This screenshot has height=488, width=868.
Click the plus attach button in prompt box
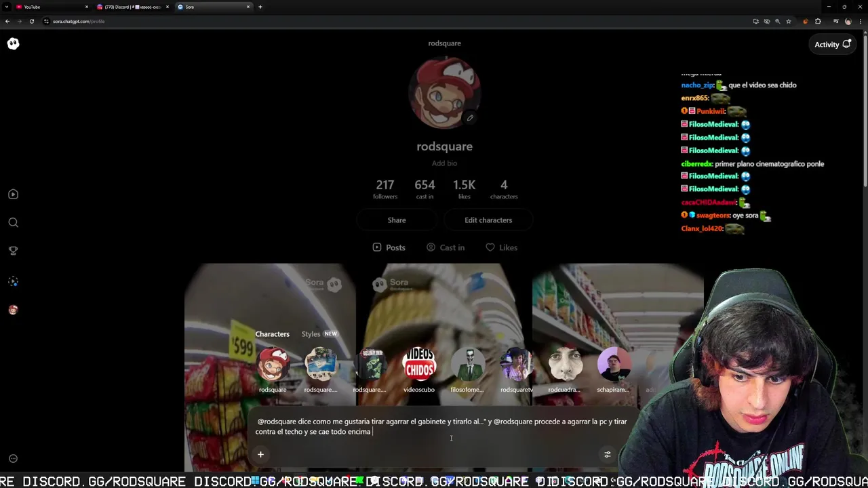260,455
